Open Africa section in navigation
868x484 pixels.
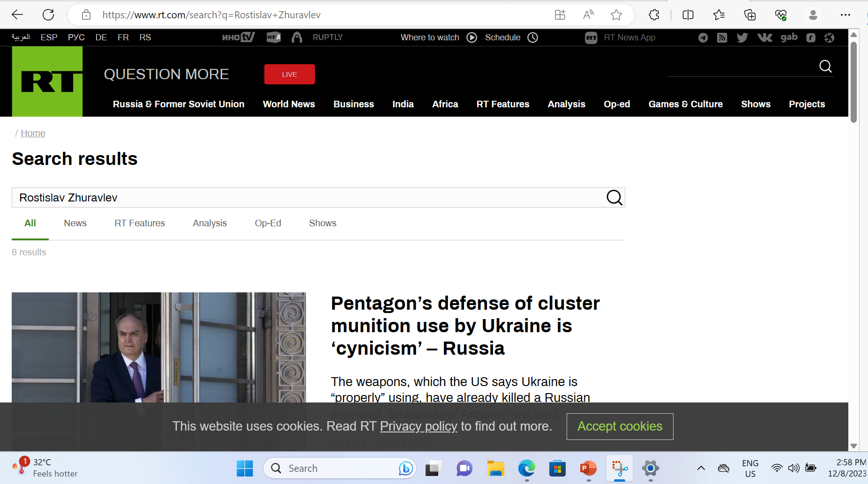(445, 104)
